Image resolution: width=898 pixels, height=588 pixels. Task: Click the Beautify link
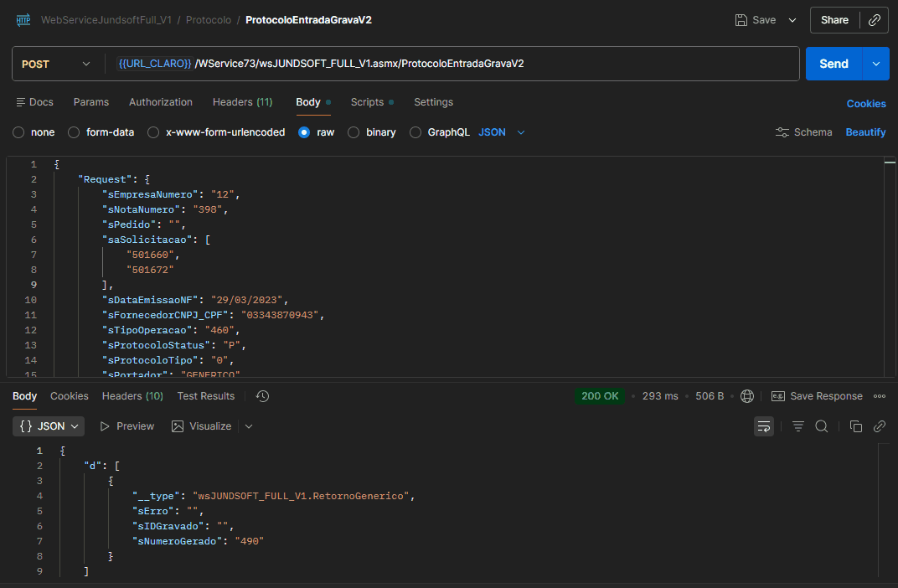click(865, 132)
